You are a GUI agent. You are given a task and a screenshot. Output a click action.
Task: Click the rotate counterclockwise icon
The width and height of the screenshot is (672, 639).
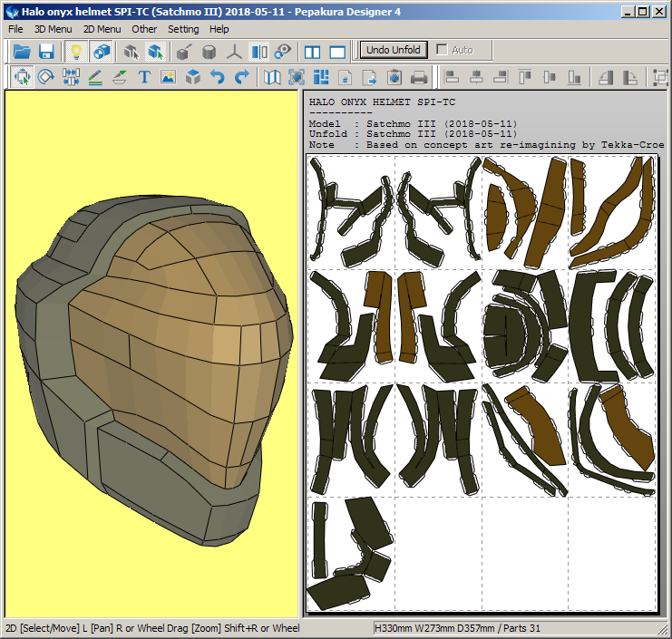[605, 78]
